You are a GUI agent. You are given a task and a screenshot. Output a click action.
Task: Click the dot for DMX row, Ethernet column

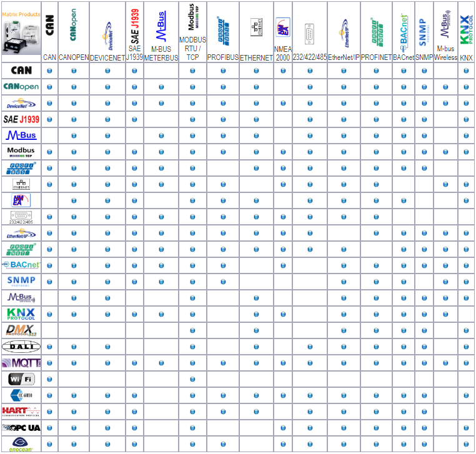[256, 330]
